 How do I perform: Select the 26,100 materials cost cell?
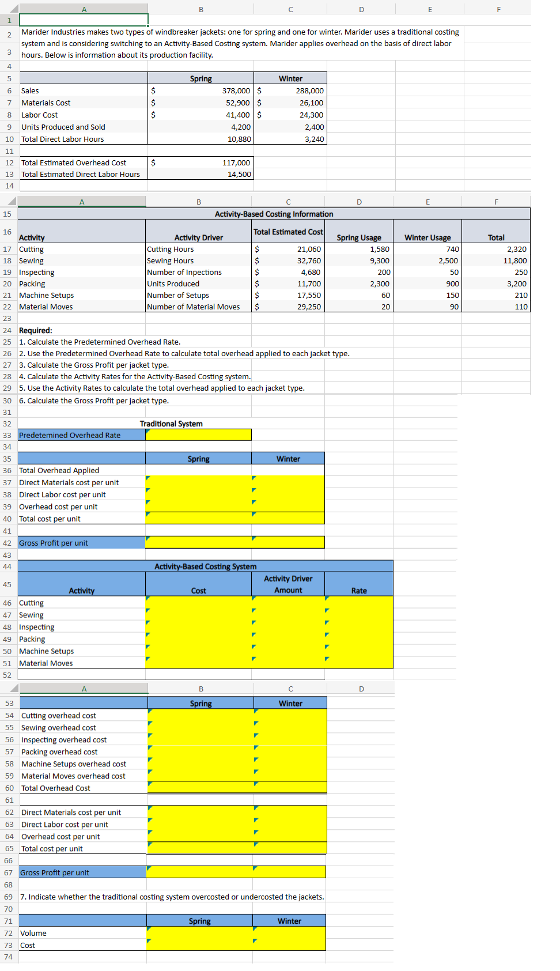pyautogui.click(x=290, y=103)
